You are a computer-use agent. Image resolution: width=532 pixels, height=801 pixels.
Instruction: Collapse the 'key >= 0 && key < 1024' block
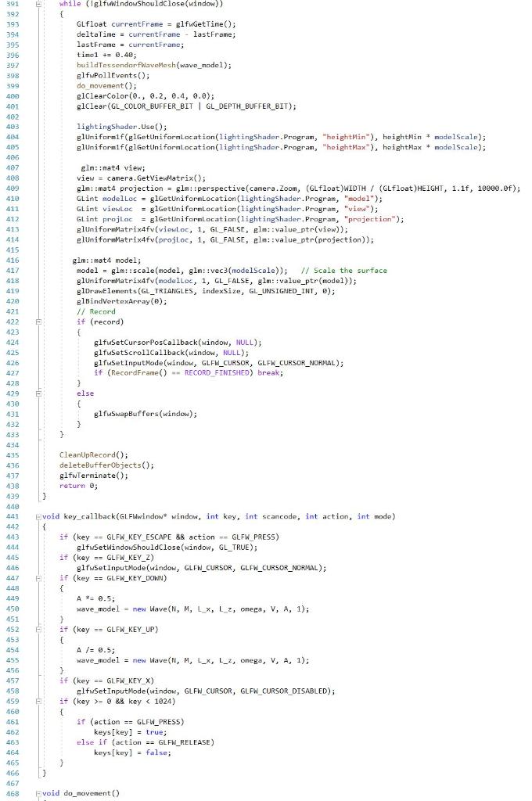pos(38,702)
